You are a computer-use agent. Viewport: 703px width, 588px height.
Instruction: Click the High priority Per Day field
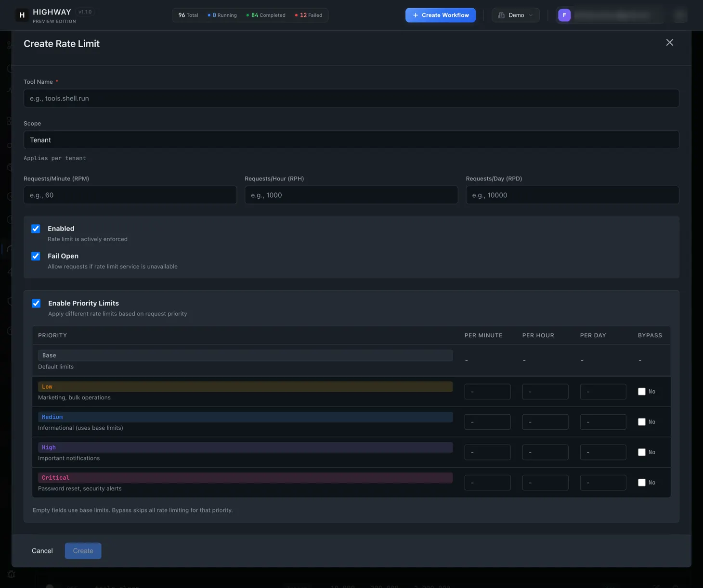[x=603, y=452]
